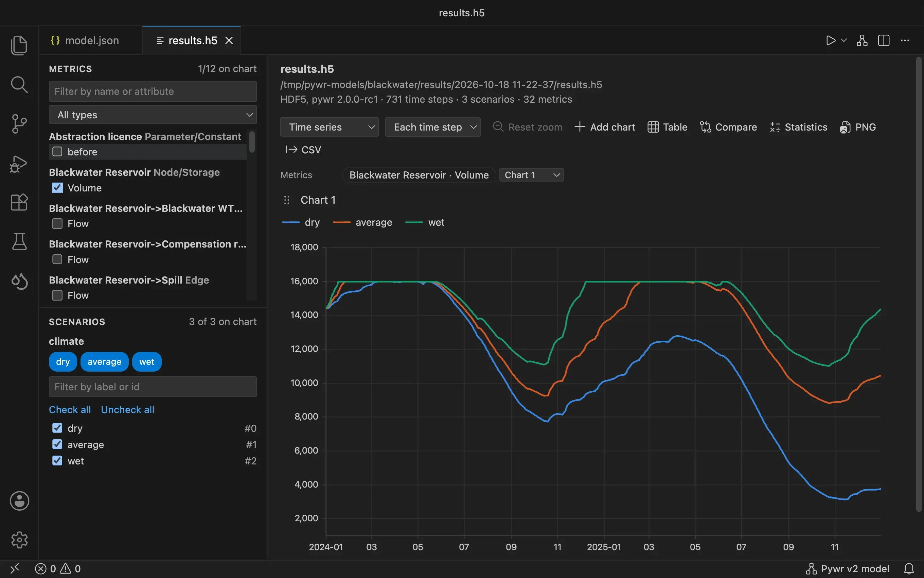The image size is (924, 578).
Task: Export chart with the PNG button
Action: (x=857, y=127)
